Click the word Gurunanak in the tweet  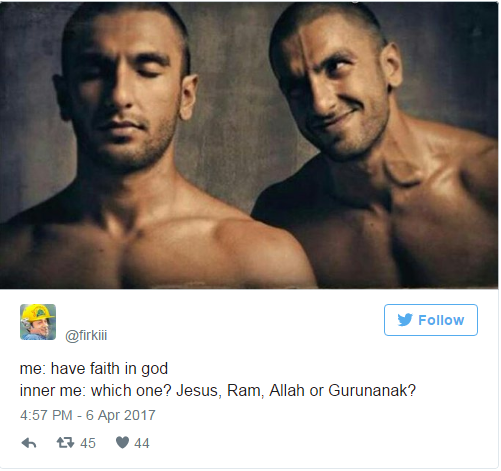[x=372, y=390]
